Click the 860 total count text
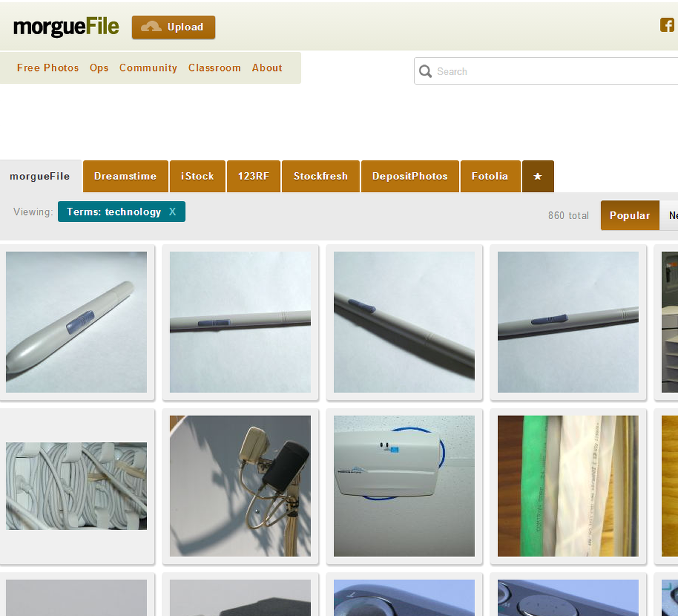Viewport: 678px width, 616px height. point(568,215)
